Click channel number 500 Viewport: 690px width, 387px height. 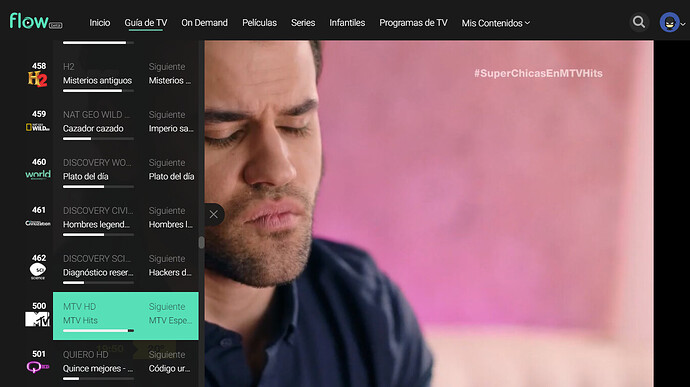pos(39,306)
